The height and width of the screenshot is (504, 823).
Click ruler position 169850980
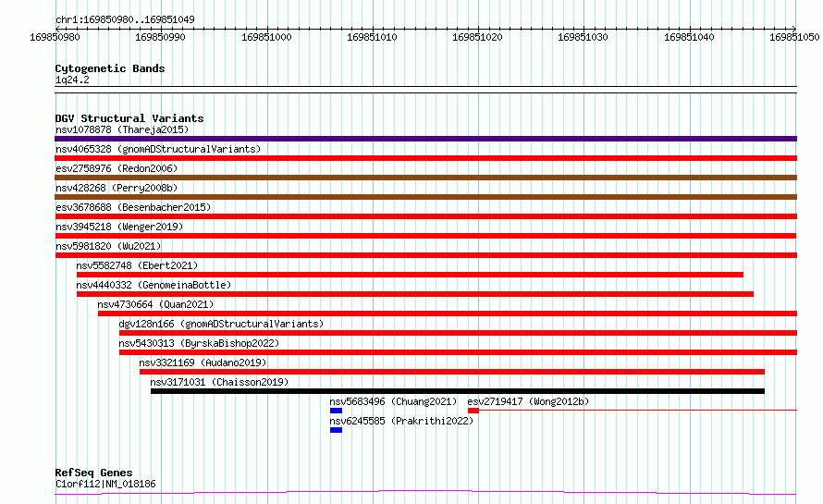(x=55, y=37)
